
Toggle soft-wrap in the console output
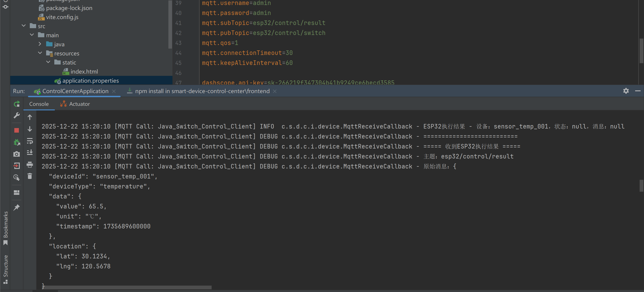pyautogui.click(x=30, y=141)
